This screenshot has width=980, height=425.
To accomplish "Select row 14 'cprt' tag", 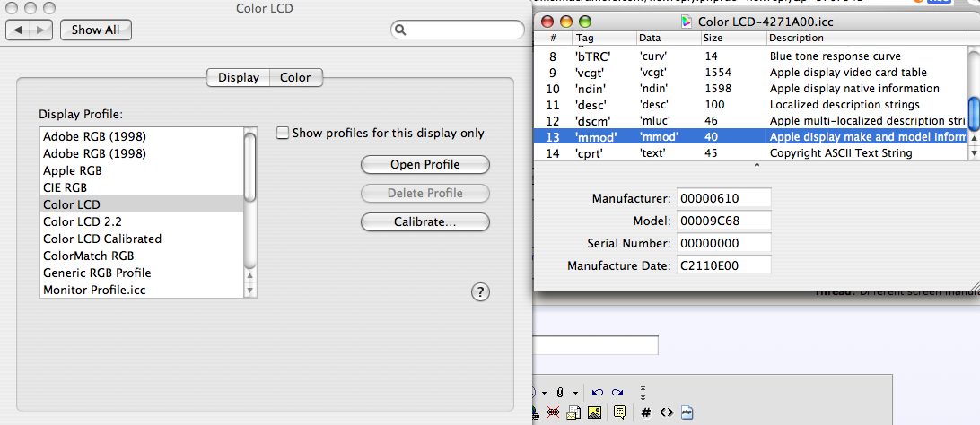I will pos(751,153).
